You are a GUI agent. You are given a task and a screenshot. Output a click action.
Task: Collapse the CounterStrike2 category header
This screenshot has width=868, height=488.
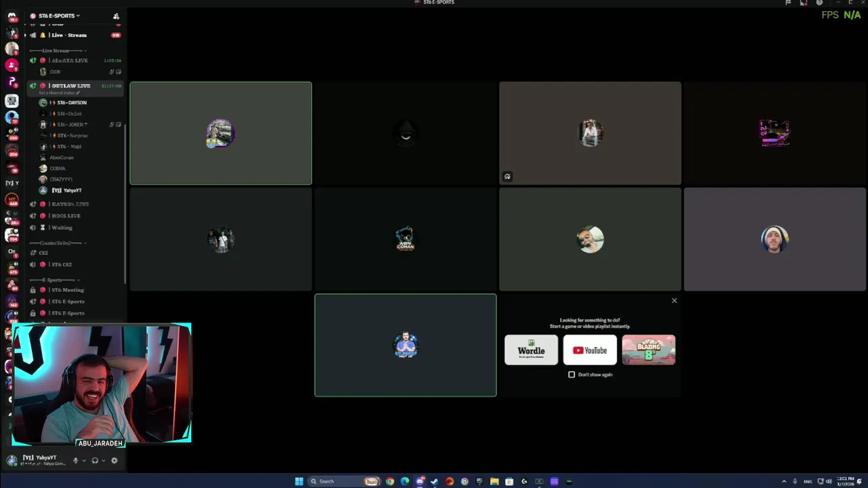pyautogui.click(x=58, y=243)
